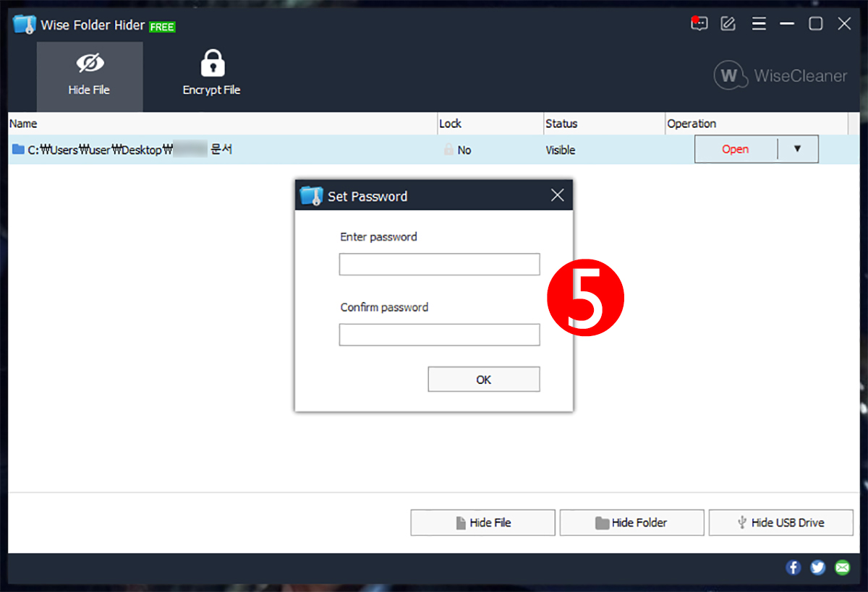Open the folder using the Open button
The image size is (868, 592).
point(736,149)
